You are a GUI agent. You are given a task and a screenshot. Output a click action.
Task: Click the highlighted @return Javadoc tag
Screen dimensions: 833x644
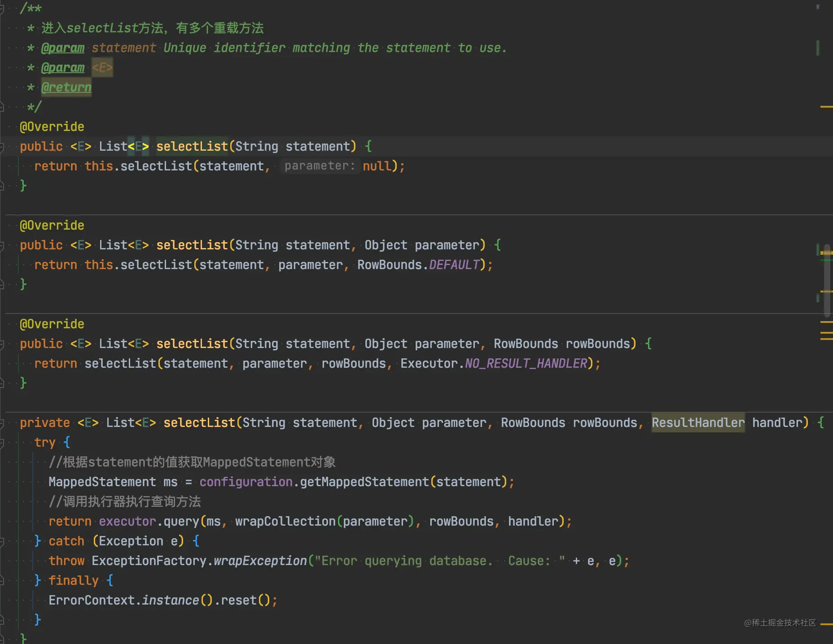coord(66,87)
